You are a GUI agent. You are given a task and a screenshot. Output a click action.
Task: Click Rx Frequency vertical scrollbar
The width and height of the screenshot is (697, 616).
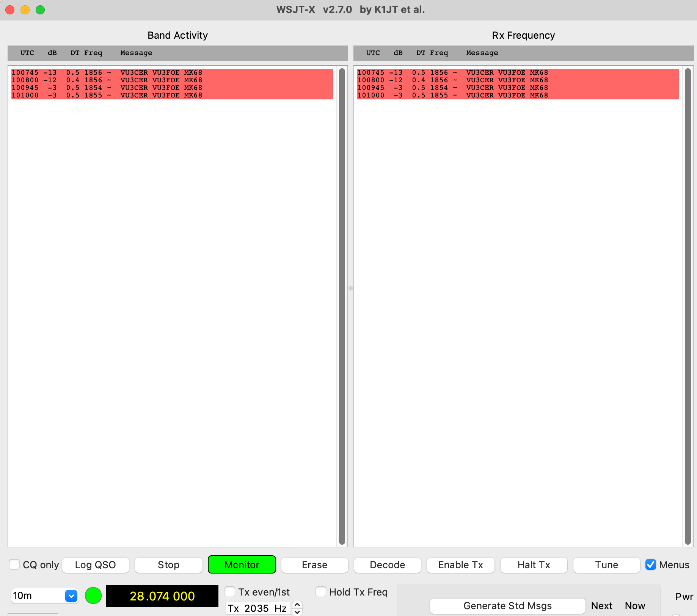[688, 306]
